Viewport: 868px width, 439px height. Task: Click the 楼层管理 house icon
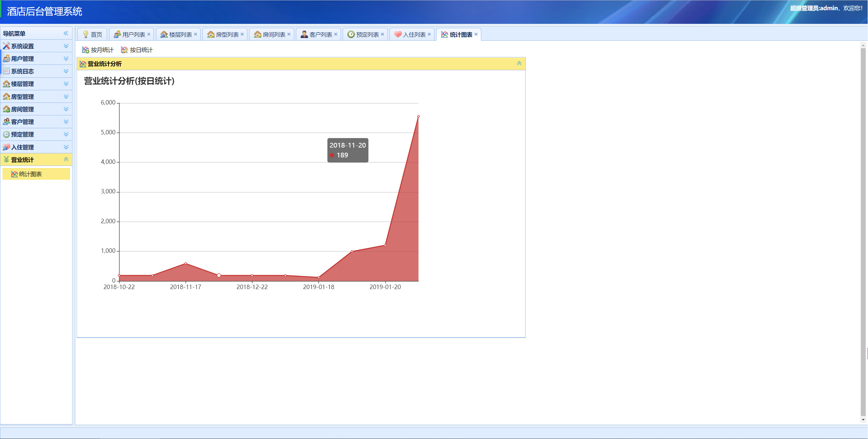[x=6, y=83]
